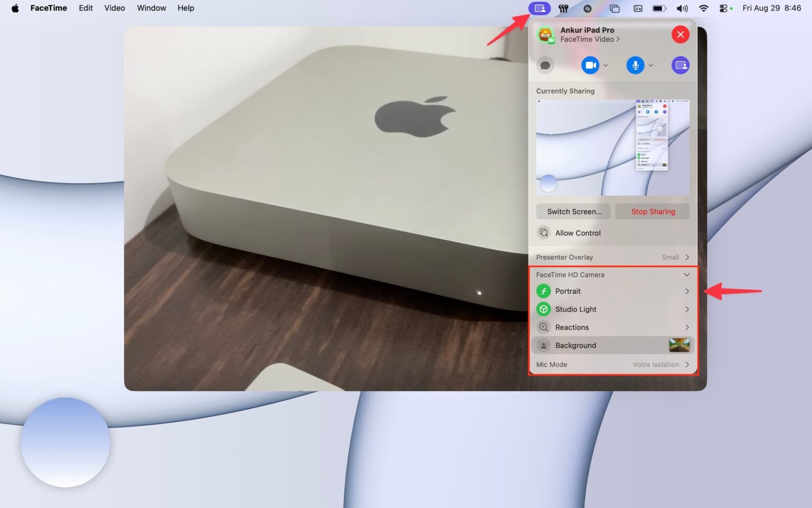
Task: Click the Stage Manager windows icon
Action: tap(614, 8)
